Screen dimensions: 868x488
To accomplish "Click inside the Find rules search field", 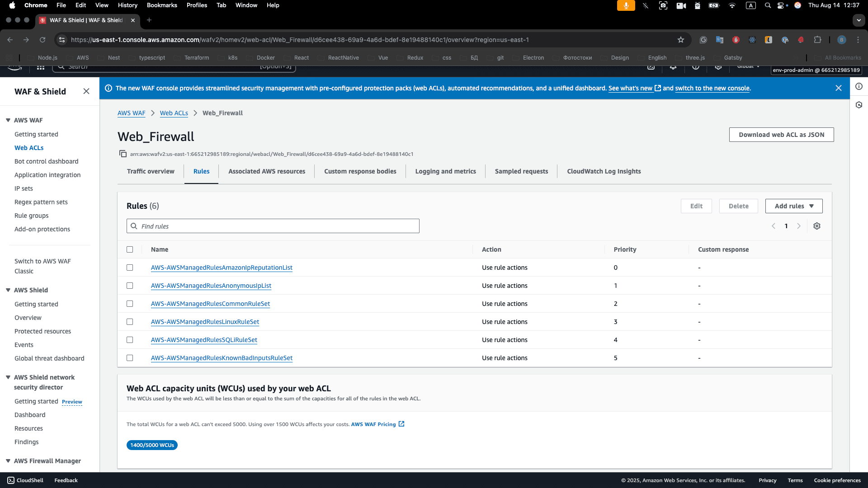I will point(273,226).
